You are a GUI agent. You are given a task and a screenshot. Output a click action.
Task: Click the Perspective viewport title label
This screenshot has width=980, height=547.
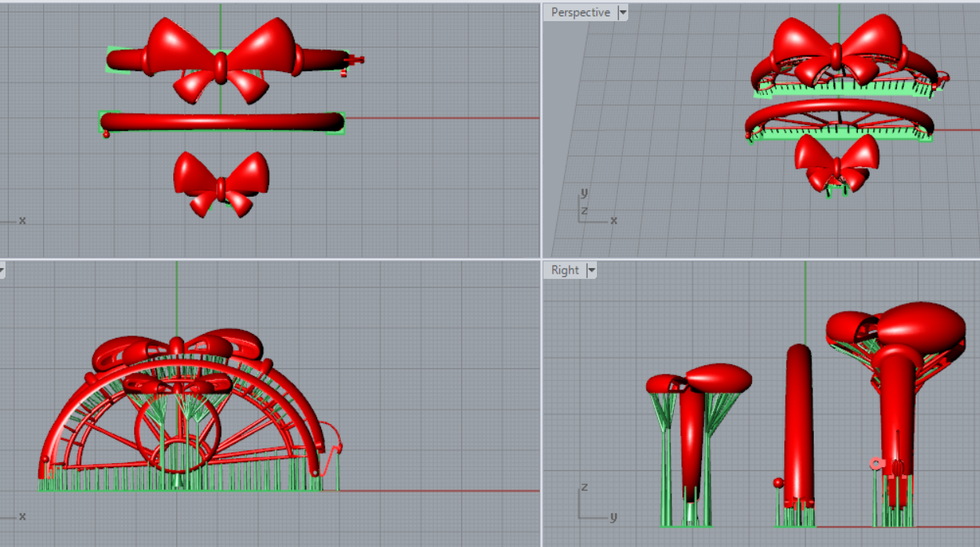[x=580, y=13]
